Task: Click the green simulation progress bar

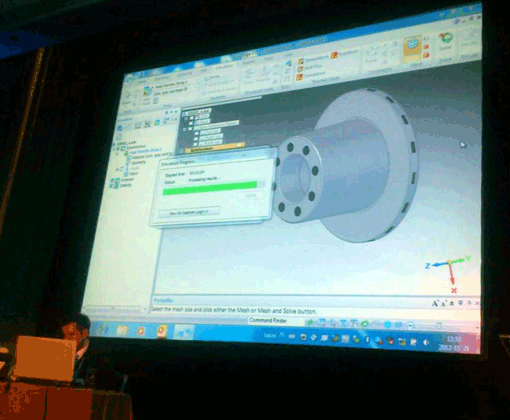Action: (210, 187)
